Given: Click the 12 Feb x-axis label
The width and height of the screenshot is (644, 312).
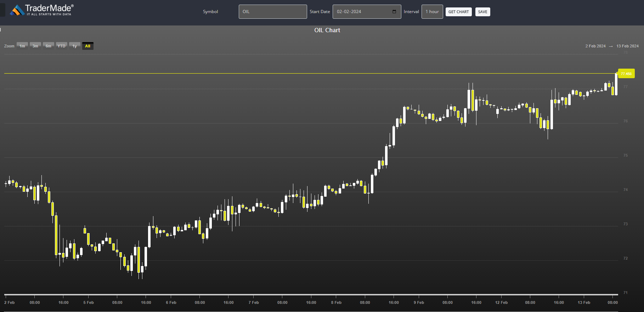Looking at the screenshot, I should coord(501,302).
